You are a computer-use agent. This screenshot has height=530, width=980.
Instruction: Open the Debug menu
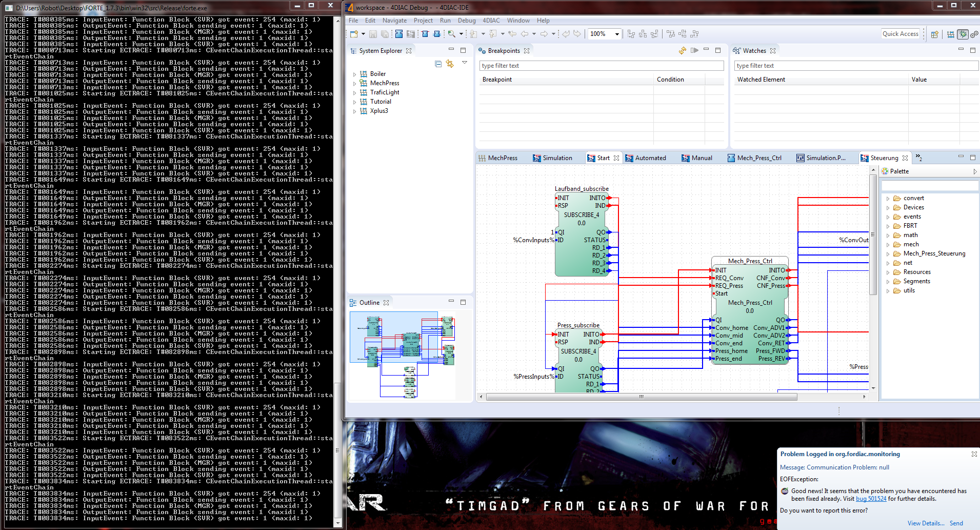[467, 21]
